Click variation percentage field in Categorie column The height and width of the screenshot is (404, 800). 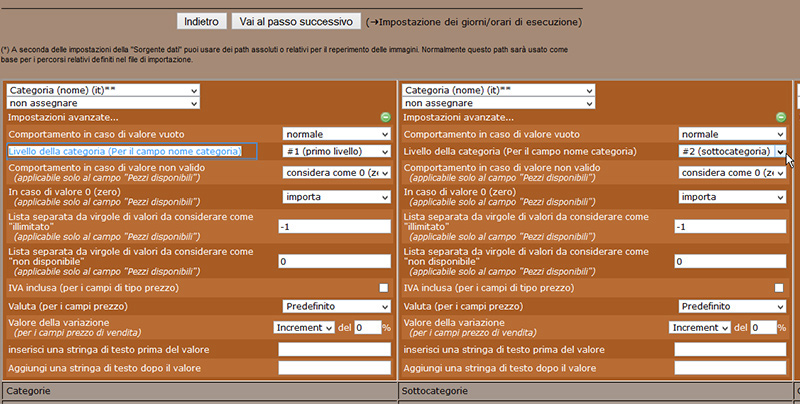click(368, 327)
